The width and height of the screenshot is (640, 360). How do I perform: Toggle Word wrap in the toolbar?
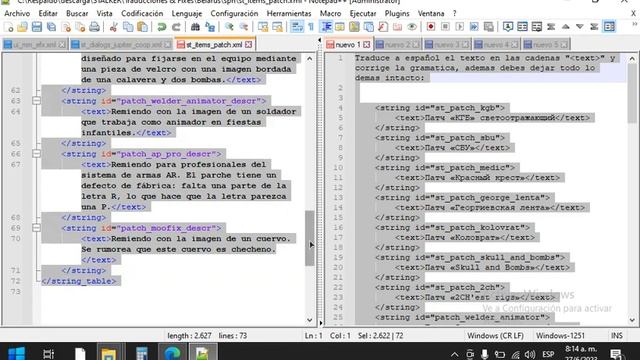pos(297,27)
